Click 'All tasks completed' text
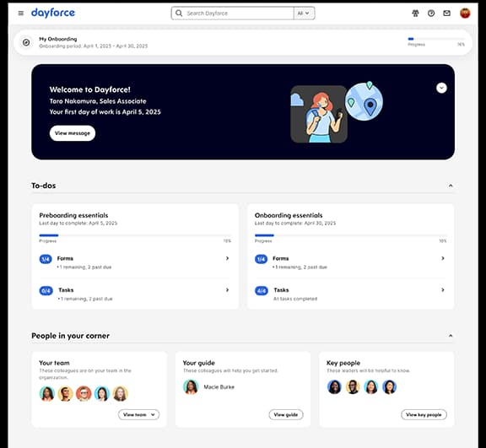Viewport: 486px width, 448px height. tap(295, 299)
